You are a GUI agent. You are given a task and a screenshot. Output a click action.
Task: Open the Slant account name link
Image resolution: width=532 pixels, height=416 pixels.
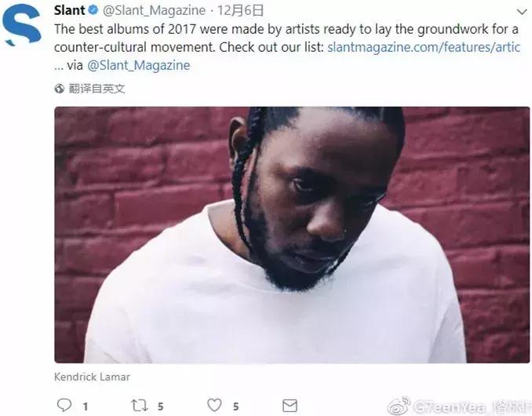coord(69,10)
